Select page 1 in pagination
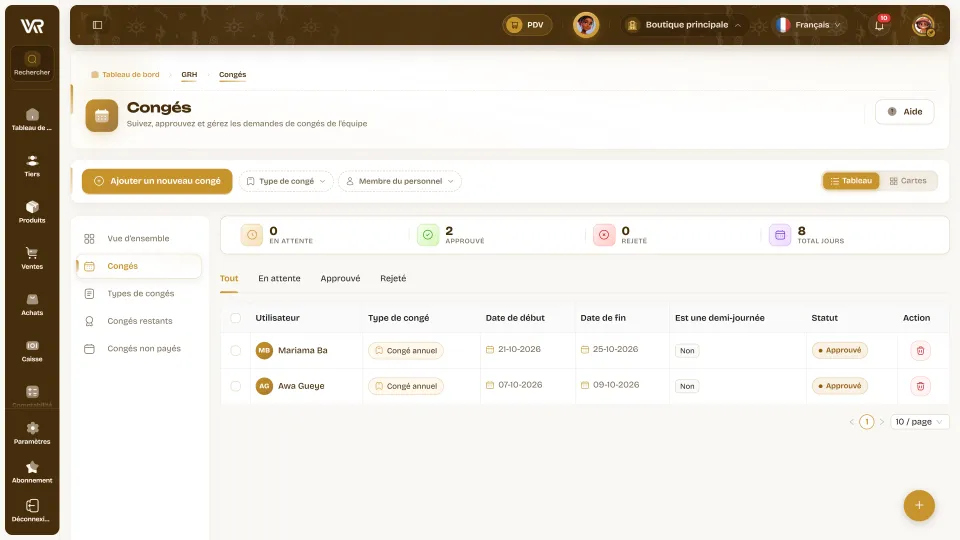 point(866,422)
